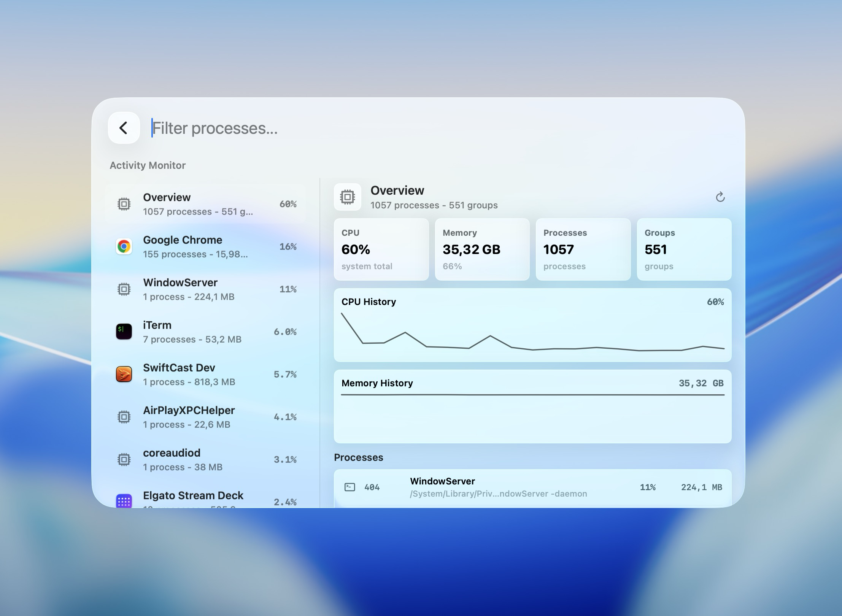
Task: Click the Processes 1057 stat card
Action: pos(583,249)
